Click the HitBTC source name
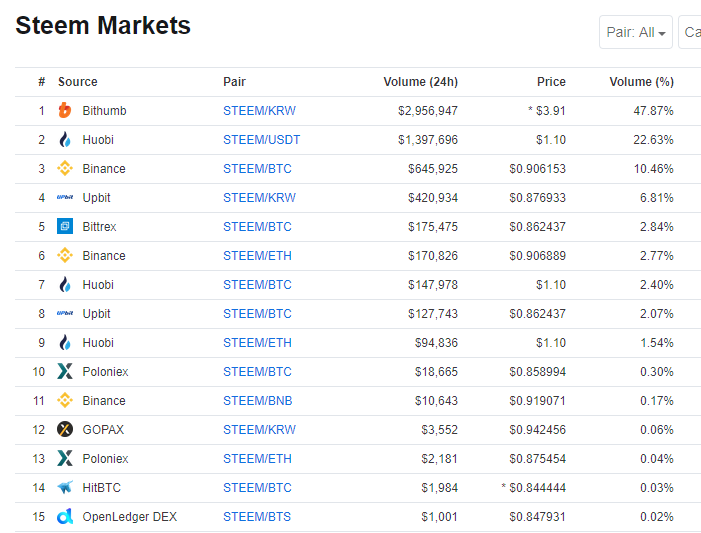 tap(101, 488)
